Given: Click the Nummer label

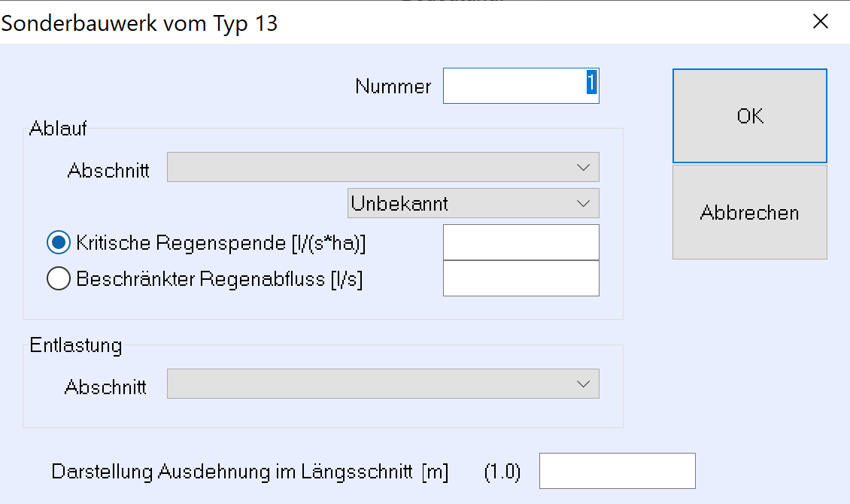Looking at the screenshot, I should click(x=393, y=87).
